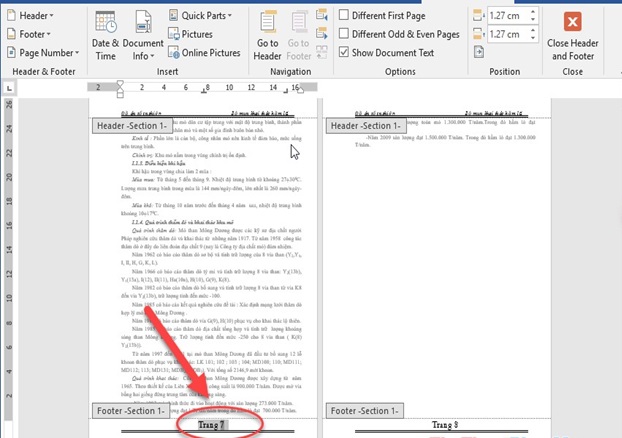Click the Trang 7 footer text

pos(211,425)
